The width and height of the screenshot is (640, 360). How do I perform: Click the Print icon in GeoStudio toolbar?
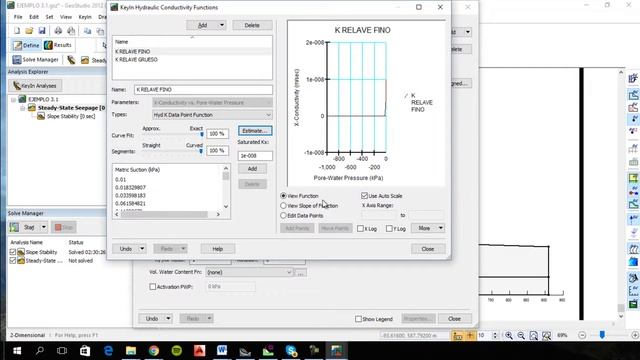[58, 31]
